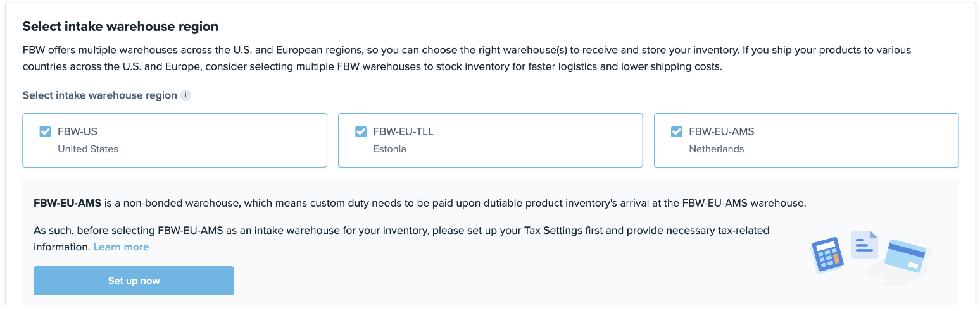This screenshot has height=311, width=980.
Task: Uncheck the FBW-EU-TLL checkbox
Action: [361, 131]
